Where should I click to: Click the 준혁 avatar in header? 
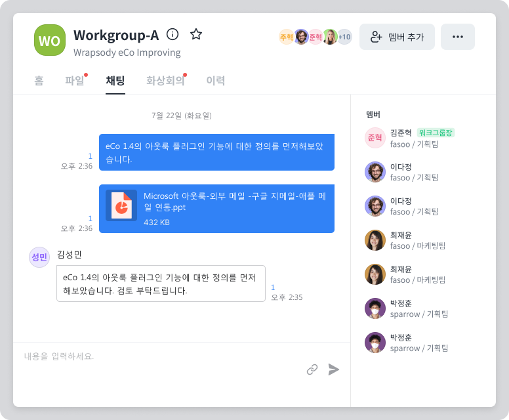pos(316,37)
